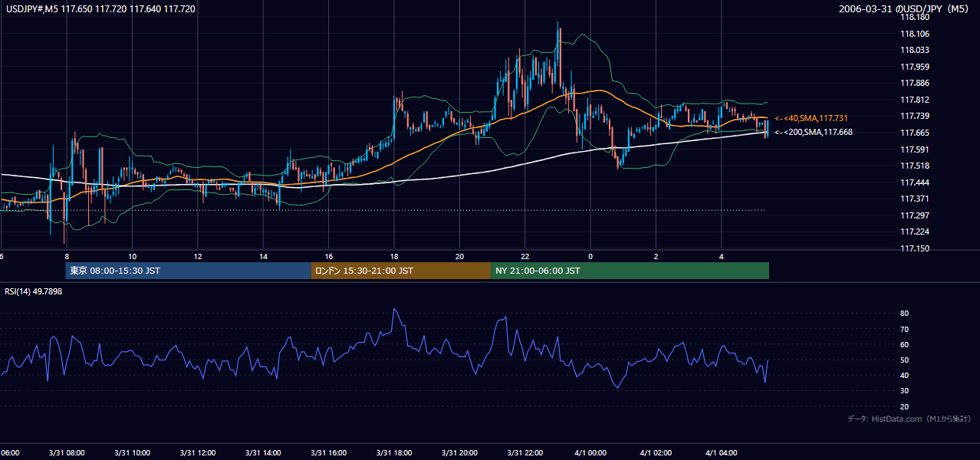Viewport: 980px width, 460px height.
Task: Click the RSI(14) 49.7898 indicator label
Action: [34, 291]
